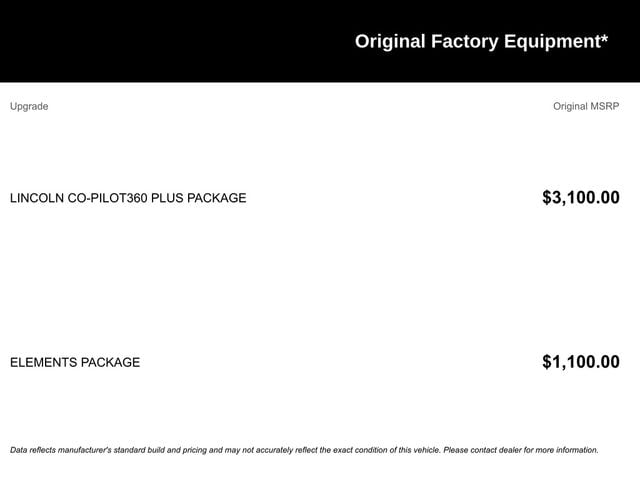Click the $1,100.00 price
Image resolution: width=640 pixels, height=480 pixels.
pyautogui.click(x=581, y=362)
